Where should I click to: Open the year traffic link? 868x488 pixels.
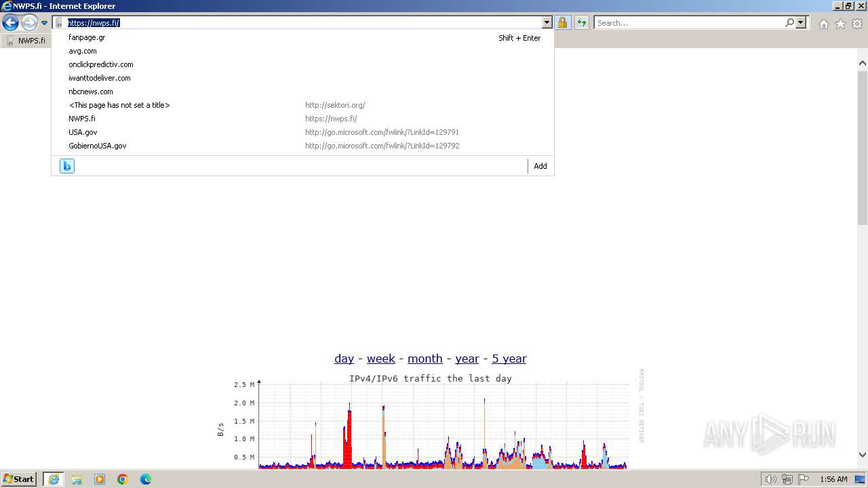click(467, 359)
